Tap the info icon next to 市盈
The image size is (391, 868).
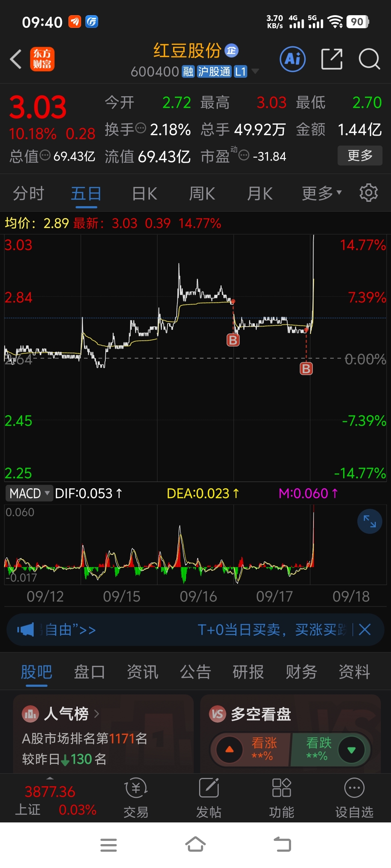[244, 156]
